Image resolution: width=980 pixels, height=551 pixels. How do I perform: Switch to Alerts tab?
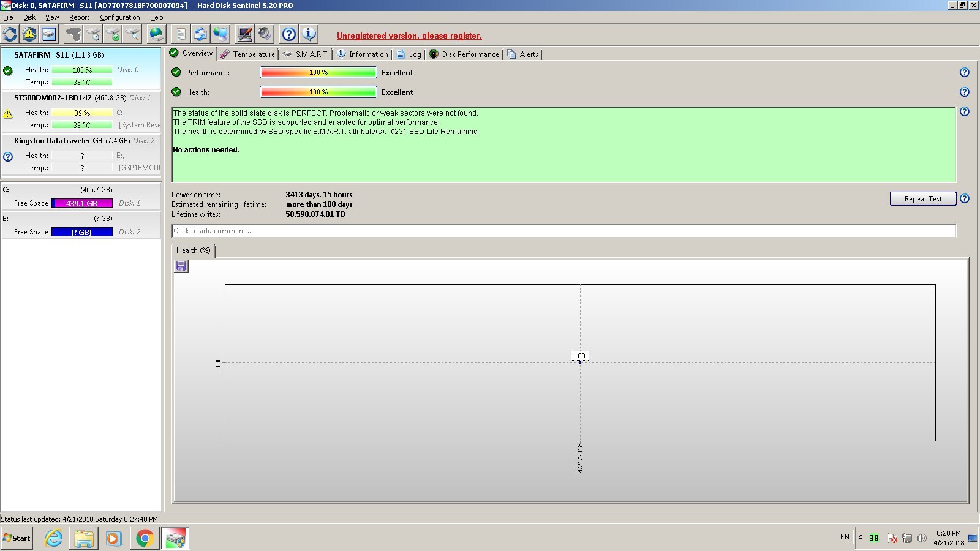pyautogui.click(x=523, y=54)
